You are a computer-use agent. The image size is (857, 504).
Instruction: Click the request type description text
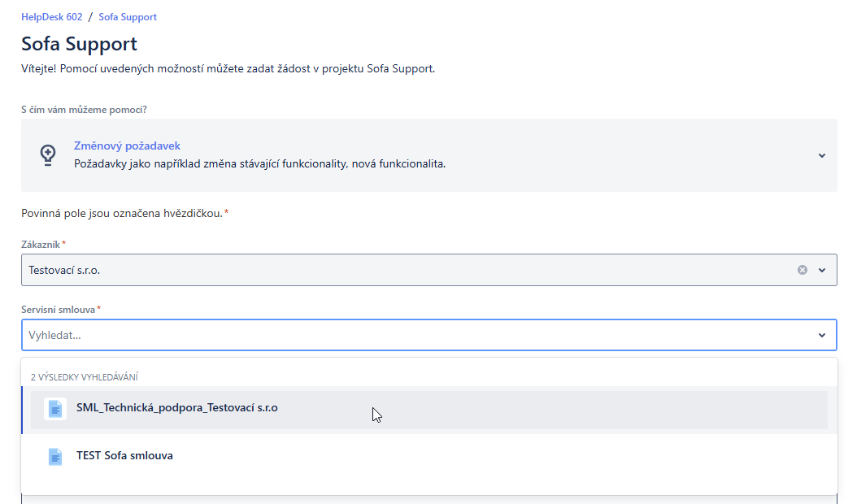tap(259, 163)
